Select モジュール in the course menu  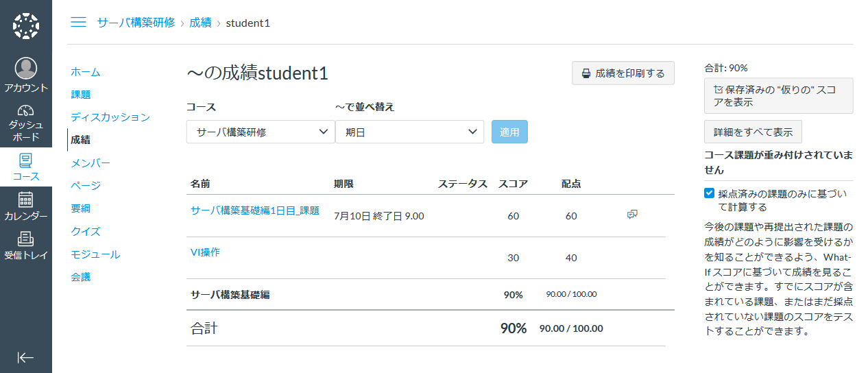pyautogui.click(x=95, y=254)
